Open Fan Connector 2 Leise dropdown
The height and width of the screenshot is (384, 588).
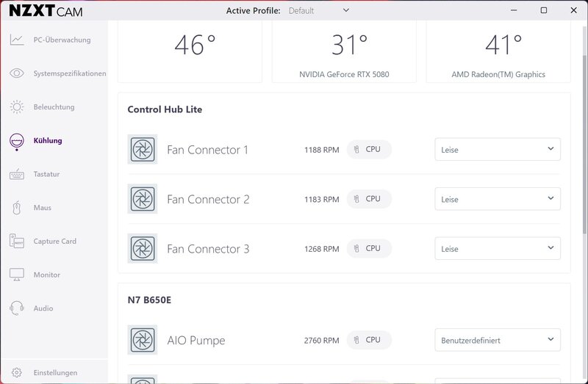(498, 198)
